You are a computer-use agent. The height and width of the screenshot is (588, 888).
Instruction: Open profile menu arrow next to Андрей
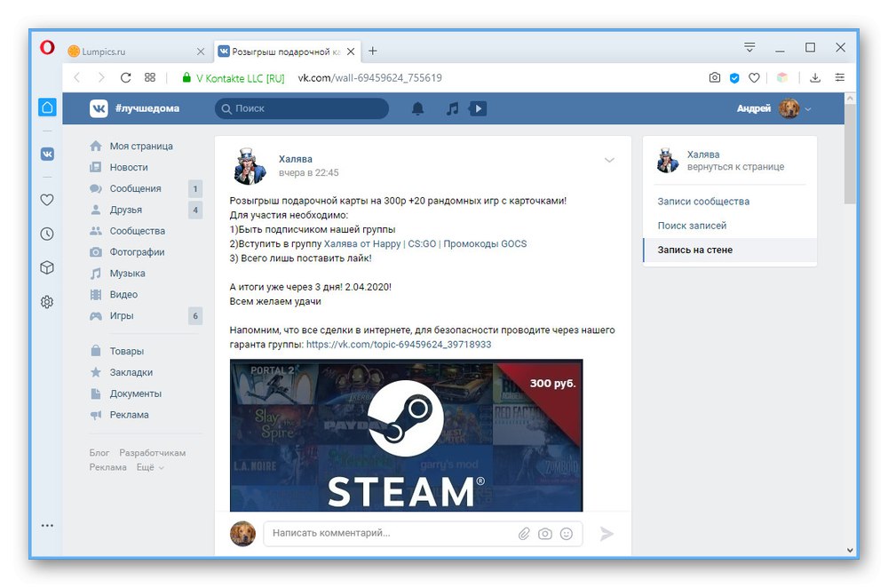pos(808,108)
